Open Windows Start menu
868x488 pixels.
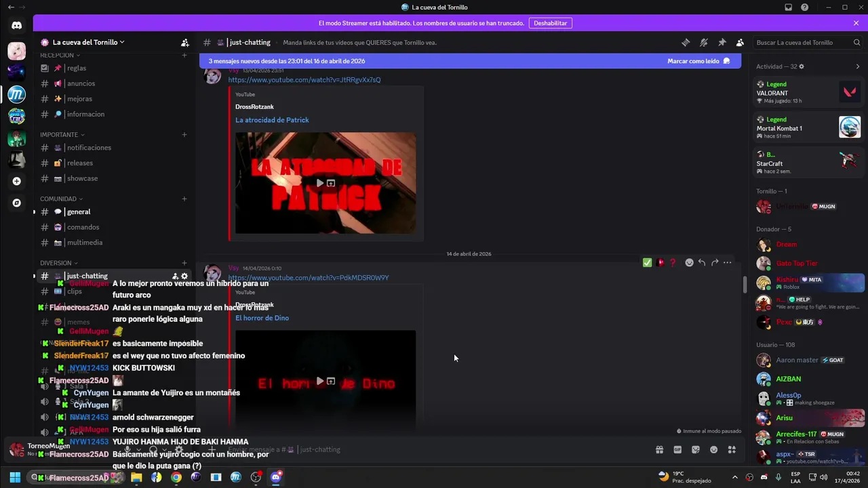click(x=14, y=477)
